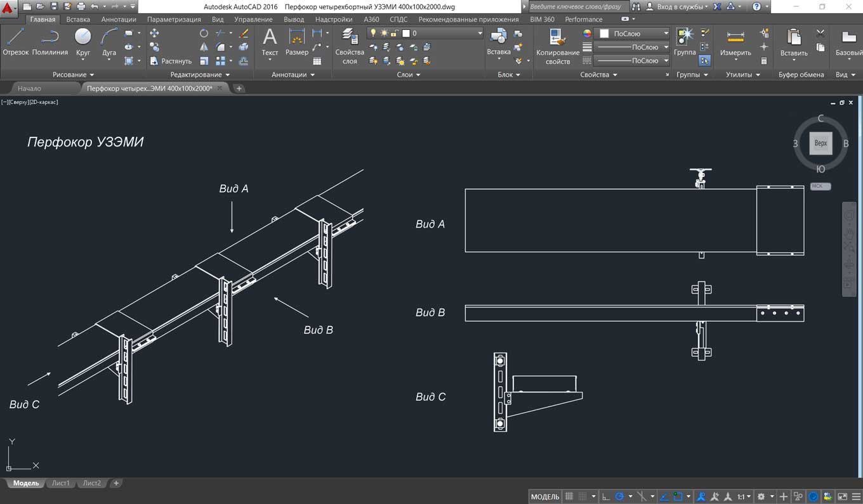This screenshot has width=863, height=504.
Task: Click Вход в службы sign-in
Action: click(680, 6)
